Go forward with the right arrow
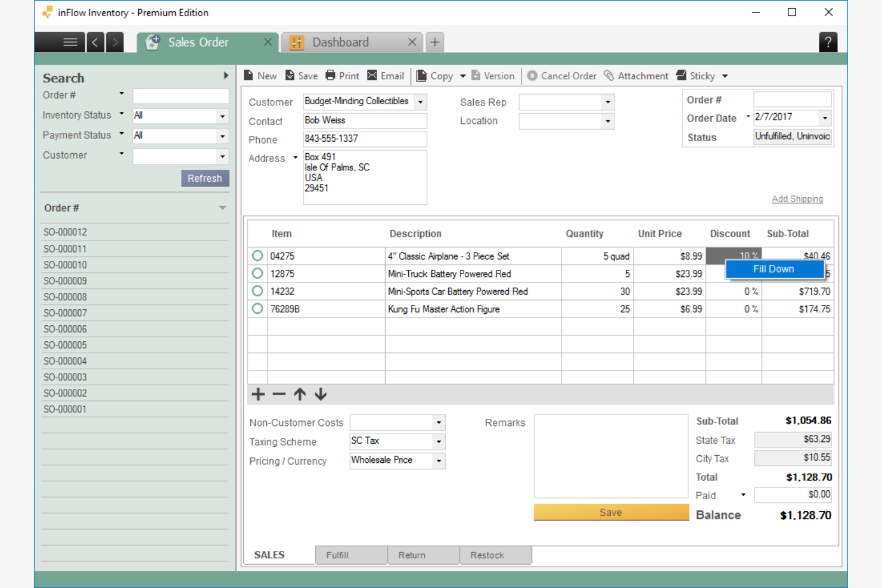 (x=115, y=42)
